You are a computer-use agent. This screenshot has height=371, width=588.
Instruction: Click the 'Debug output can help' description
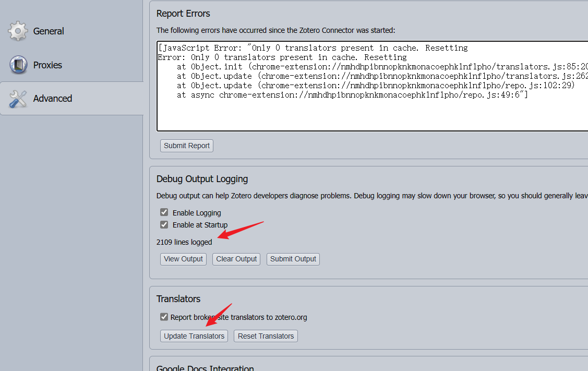[372, 196]
